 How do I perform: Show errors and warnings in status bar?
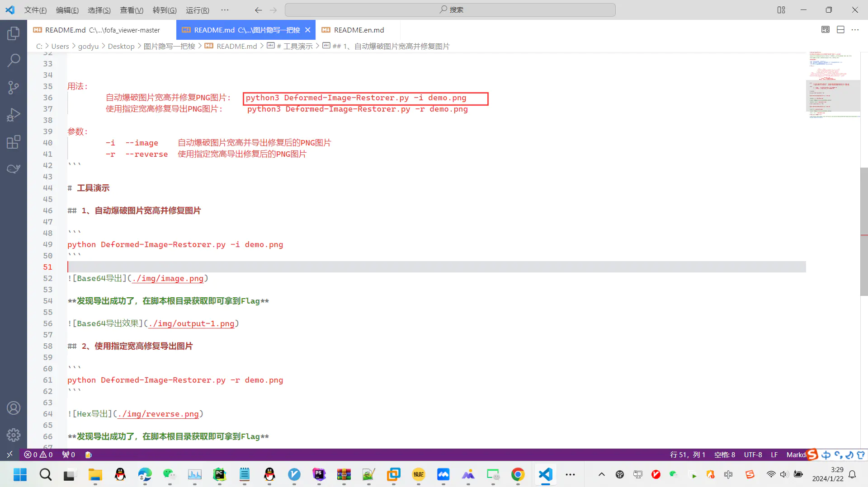click(x=38, y=454)
